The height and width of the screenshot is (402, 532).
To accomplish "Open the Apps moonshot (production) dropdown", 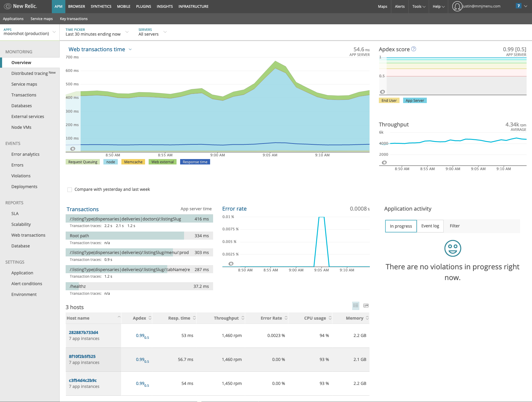I will tap(30, 32).
